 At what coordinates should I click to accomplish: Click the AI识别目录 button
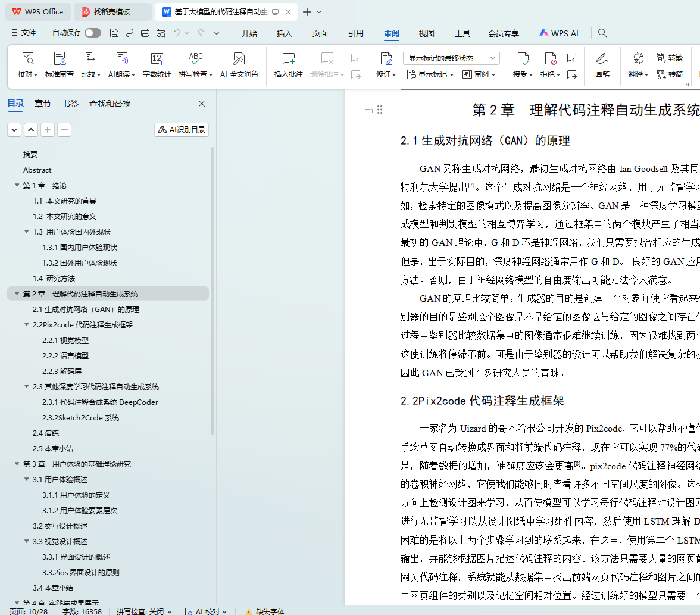[x=182, y=130]
